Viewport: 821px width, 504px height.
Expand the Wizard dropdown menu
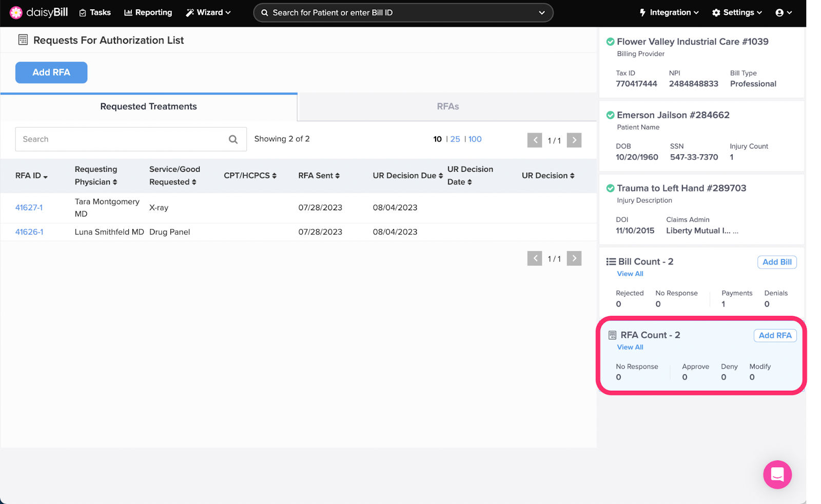click(x=208, y=13)
